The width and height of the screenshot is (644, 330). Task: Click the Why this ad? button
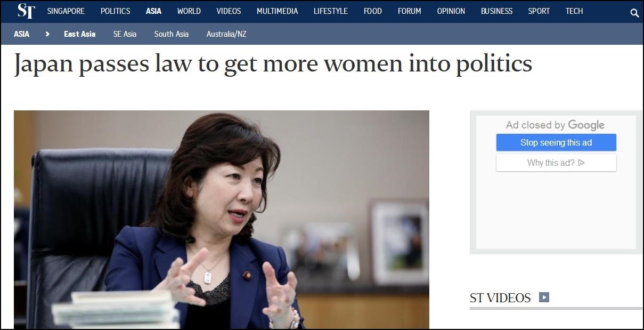tap(556, 163)
